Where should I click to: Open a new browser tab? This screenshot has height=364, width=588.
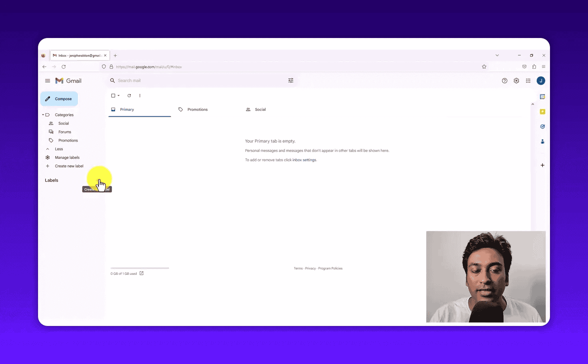pos(115,56)
